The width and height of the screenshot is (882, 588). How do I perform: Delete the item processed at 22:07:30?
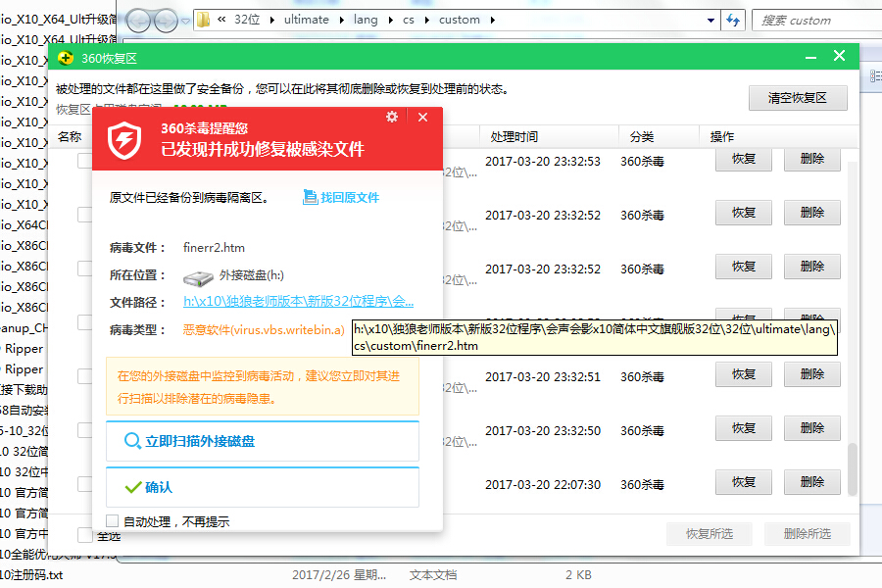coord(812,482)
